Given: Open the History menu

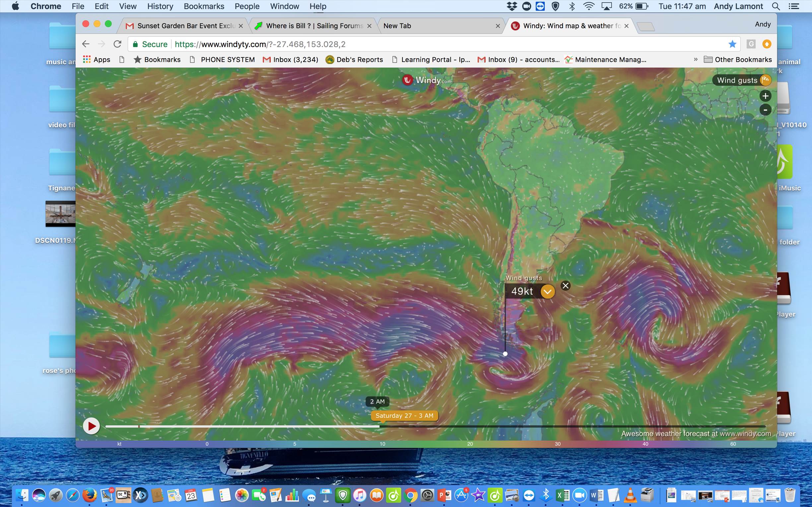Looking at the screenshot, I should click(160, 6).
